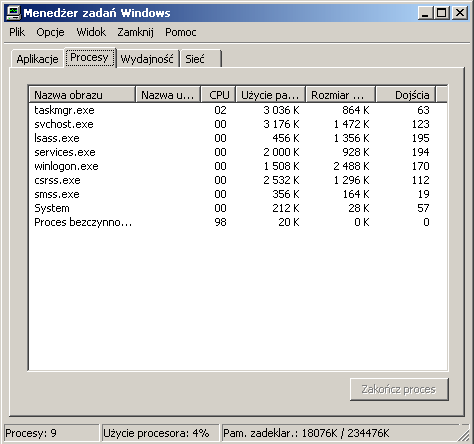Image resolution: width=474 pixels, height=444 pixels.
Task: Sort by Rozmiar ... column header
Action: [x=341, y=95]
